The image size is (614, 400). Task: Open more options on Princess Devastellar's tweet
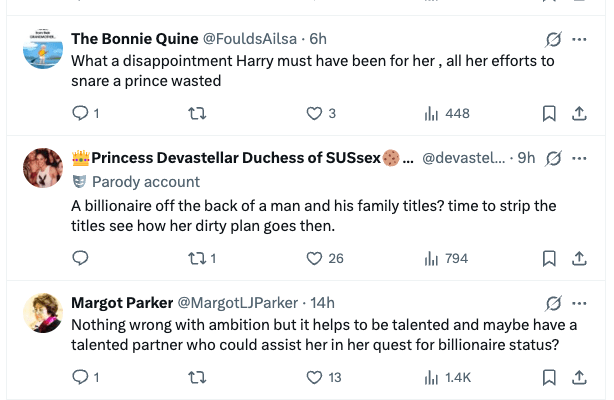(580, 158)
